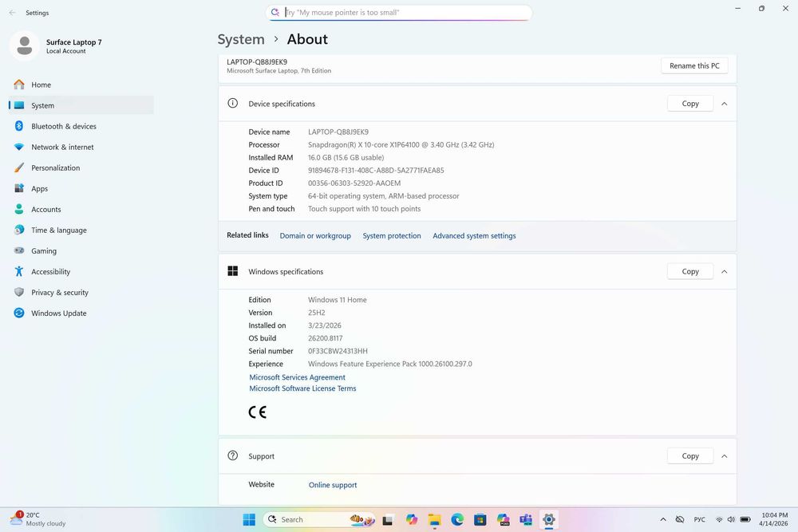Select System in the sidebar
Screen dimensions: 798x532
pyautogui.click(x=81, y=105)
